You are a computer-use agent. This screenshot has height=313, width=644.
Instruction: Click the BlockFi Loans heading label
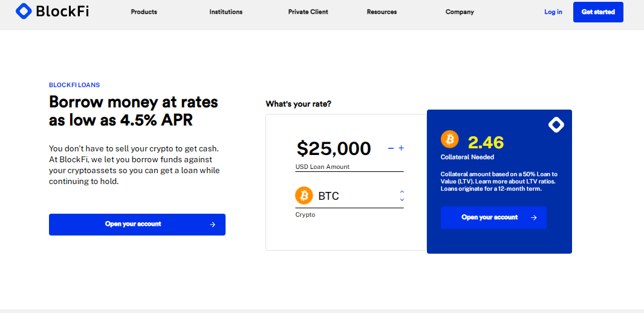[x=74, y=85]
